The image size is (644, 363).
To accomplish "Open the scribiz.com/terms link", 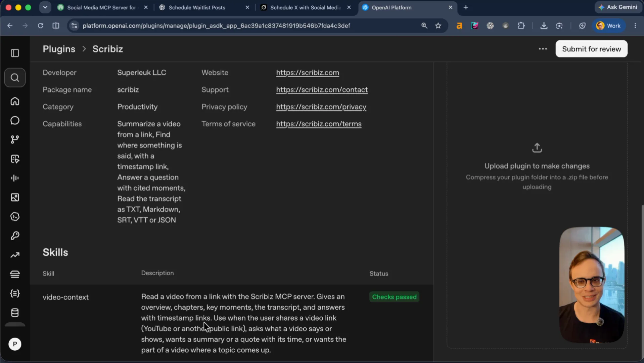I will [x=319, y=124].
